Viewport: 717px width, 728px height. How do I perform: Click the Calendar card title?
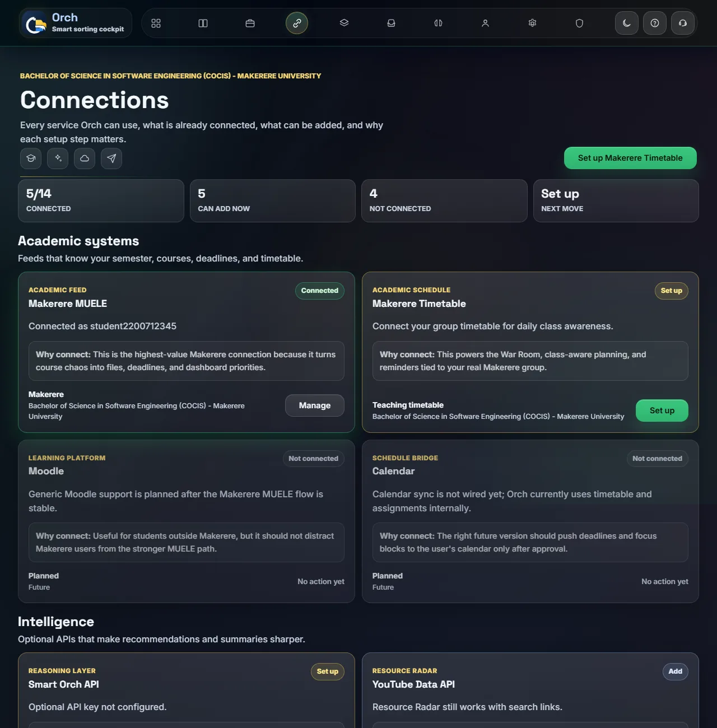[393, 472]
